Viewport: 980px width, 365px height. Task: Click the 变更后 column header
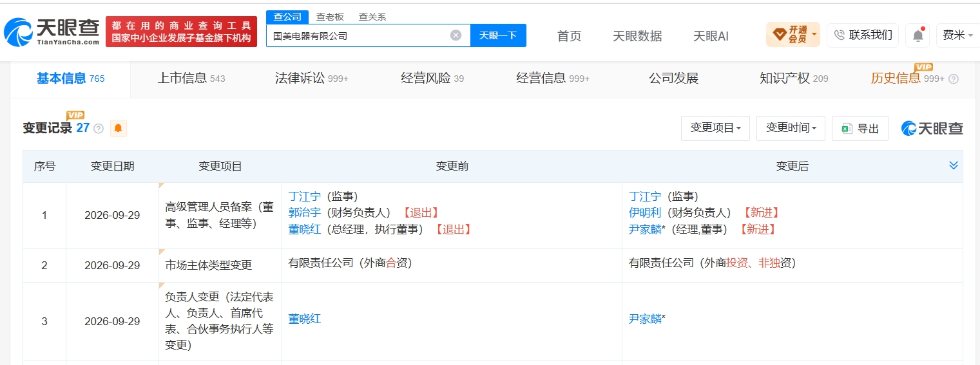click(x=792, y=166)
